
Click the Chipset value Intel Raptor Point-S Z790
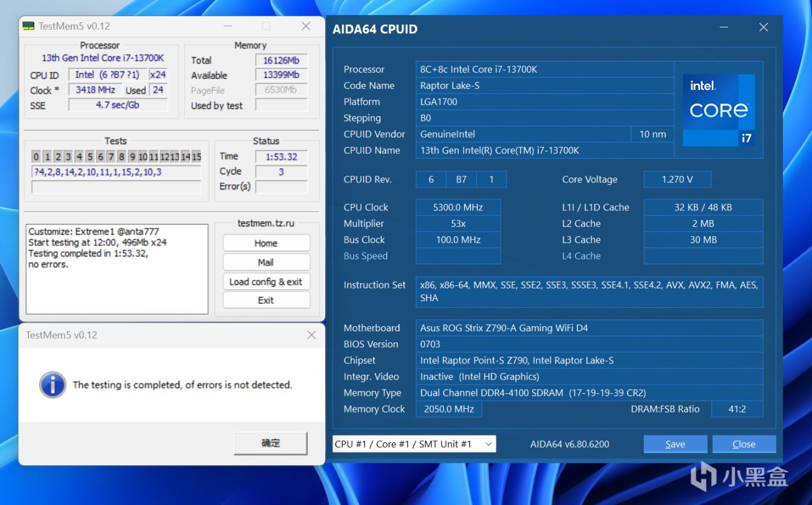coord(589,360)
